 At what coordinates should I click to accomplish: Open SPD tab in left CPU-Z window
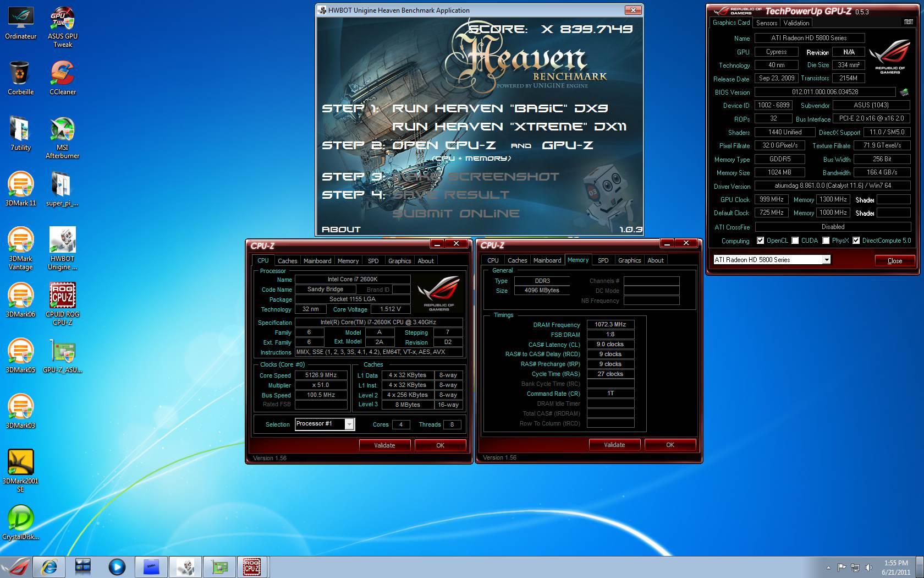click(373, 261)
